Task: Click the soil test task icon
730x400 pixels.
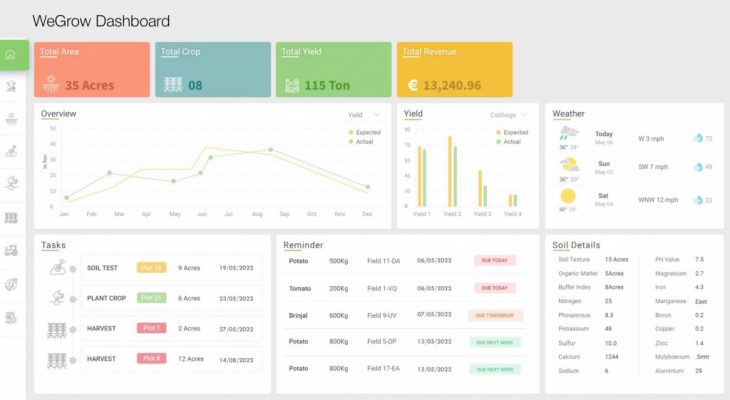Action: [57, 267]
